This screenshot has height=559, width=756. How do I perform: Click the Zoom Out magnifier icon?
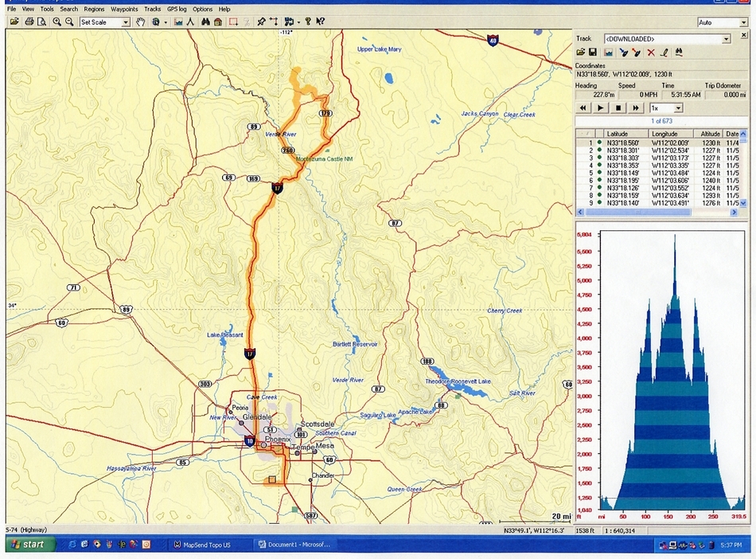(69, 21)
